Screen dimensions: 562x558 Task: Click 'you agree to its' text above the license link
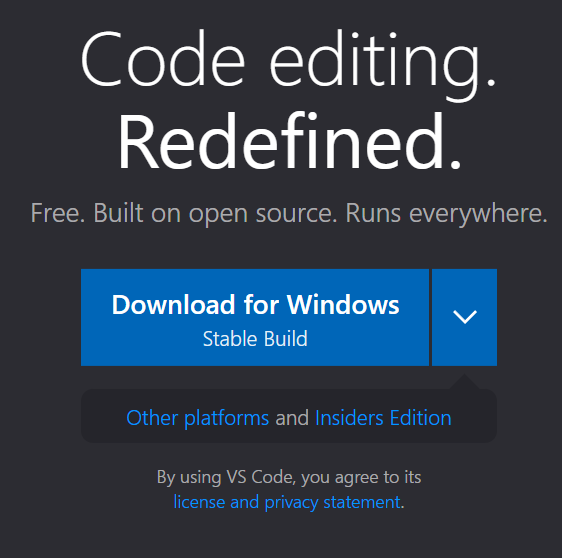click(361, 478)
